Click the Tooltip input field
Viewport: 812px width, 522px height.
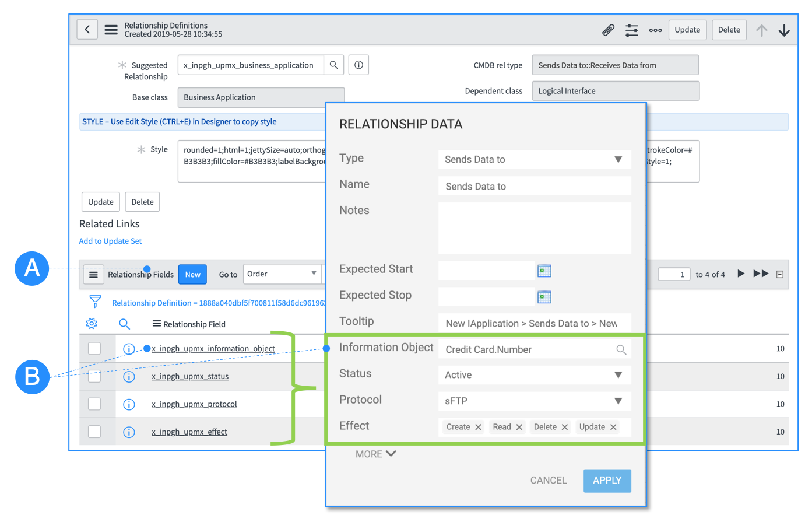tap(535, 323)
